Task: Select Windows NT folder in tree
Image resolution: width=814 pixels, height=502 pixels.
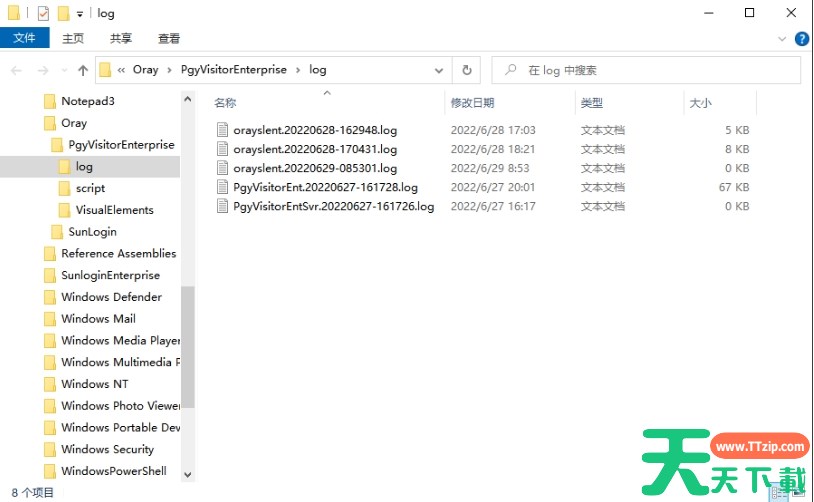Action: coord(94,384)
